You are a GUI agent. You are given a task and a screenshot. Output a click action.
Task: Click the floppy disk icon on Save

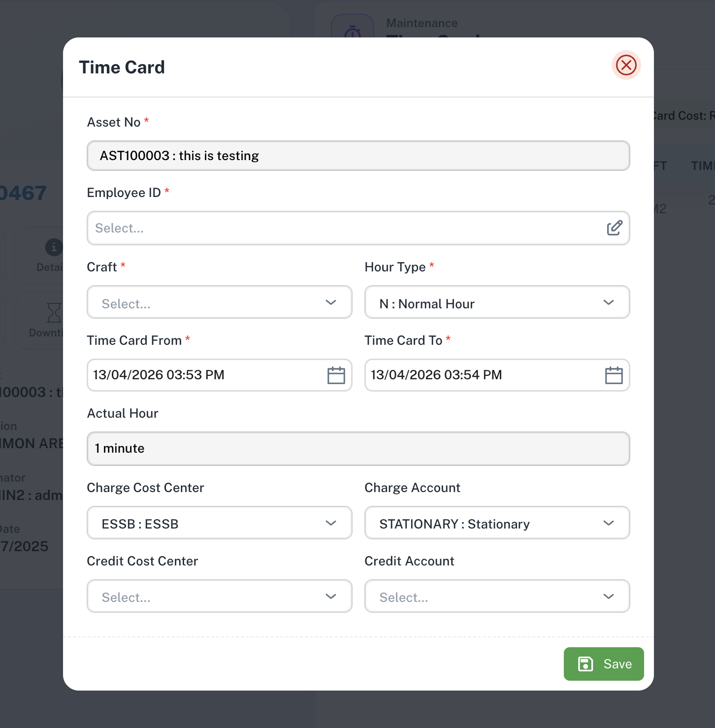pyautogui.click(x=585, y=664)
